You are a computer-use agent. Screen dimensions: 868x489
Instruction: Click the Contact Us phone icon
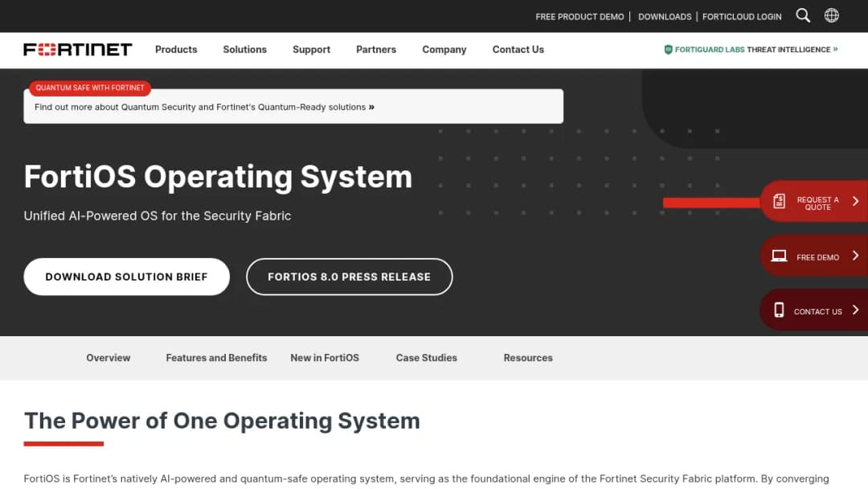point(779,310)
